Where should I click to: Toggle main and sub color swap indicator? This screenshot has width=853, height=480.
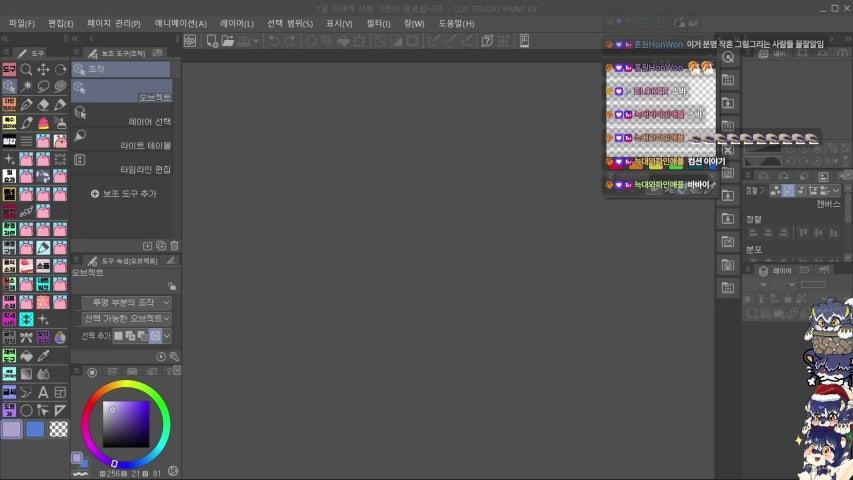79,460
